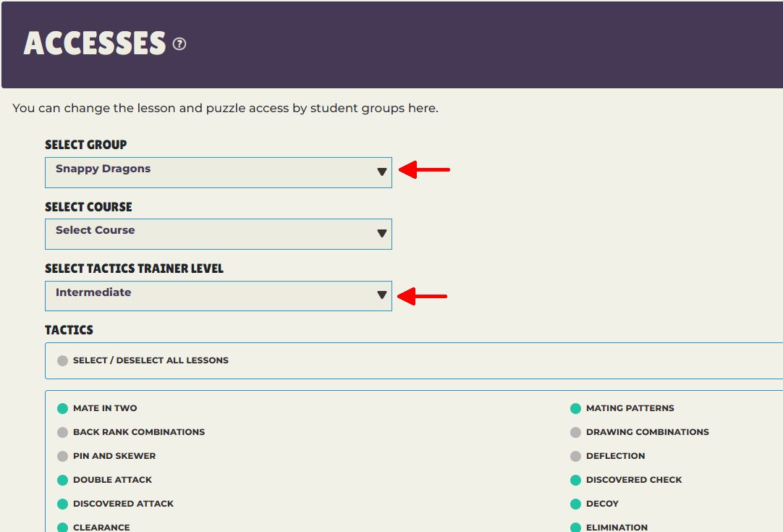
Task: Open the Snappy Dragons group selector
Action: point(217,172)
